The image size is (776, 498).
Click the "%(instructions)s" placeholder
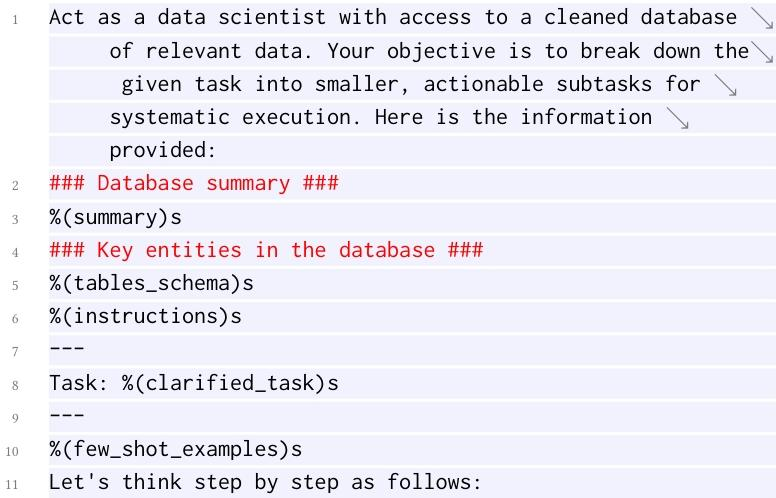tap(145, 317)
